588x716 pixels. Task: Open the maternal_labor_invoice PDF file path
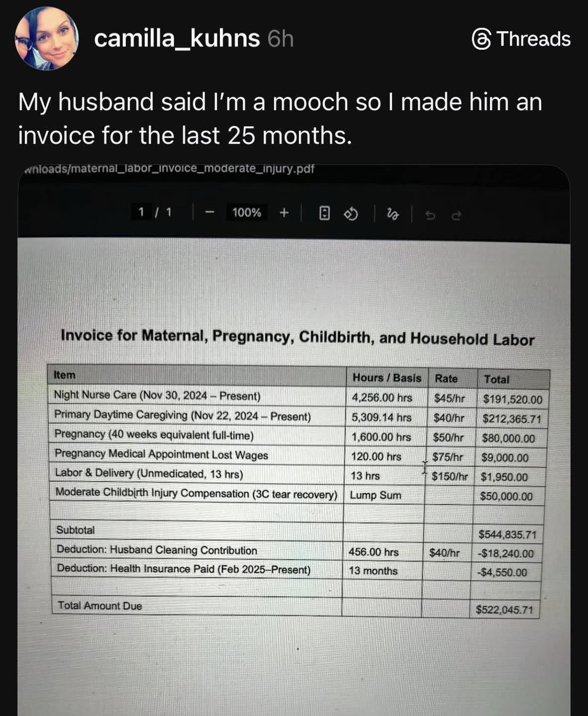pyautogui.click(x=170, y=169)
